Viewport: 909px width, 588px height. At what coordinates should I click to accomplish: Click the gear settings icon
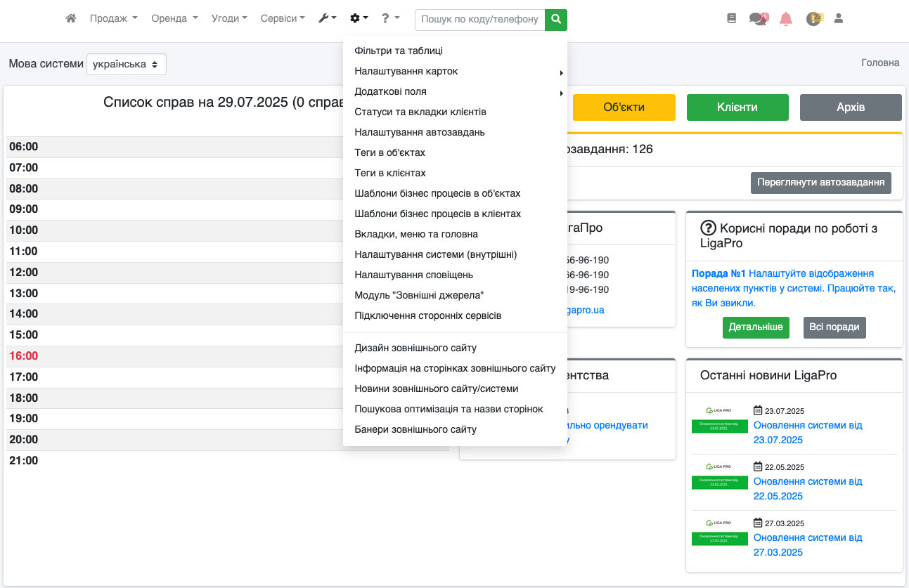click(359, 19)
